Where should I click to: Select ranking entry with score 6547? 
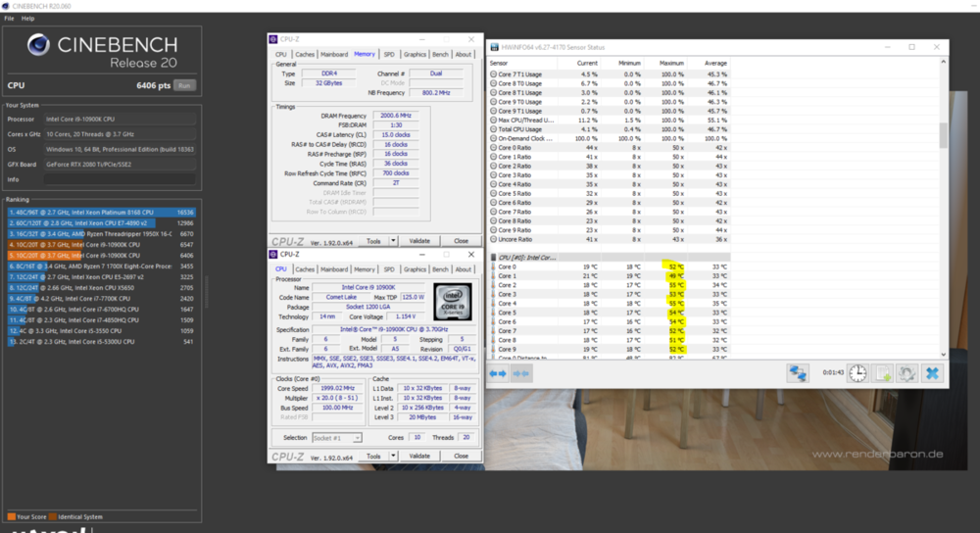click(101, 245)
